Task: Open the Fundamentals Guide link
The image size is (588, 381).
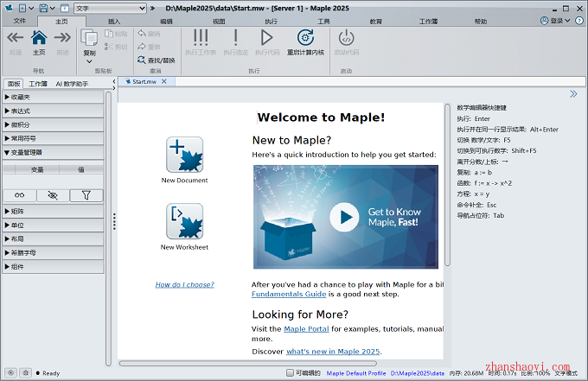Action: pos(289,294)
